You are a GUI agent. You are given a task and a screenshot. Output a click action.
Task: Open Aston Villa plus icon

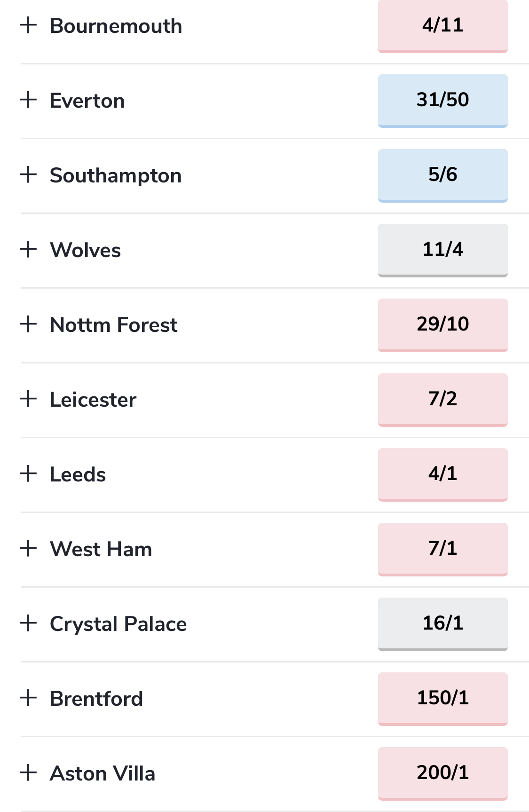coord(28,773)
